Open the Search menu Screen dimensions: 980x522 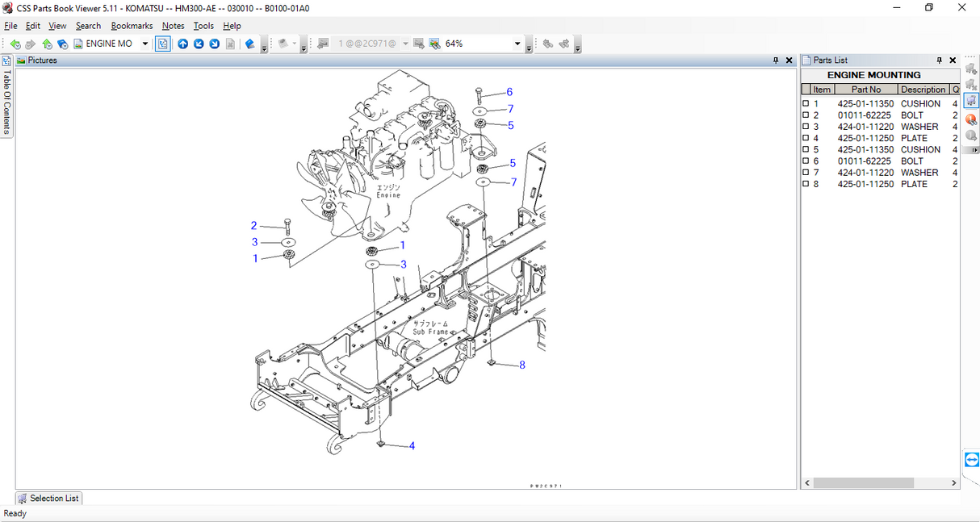tap(88, 26)
